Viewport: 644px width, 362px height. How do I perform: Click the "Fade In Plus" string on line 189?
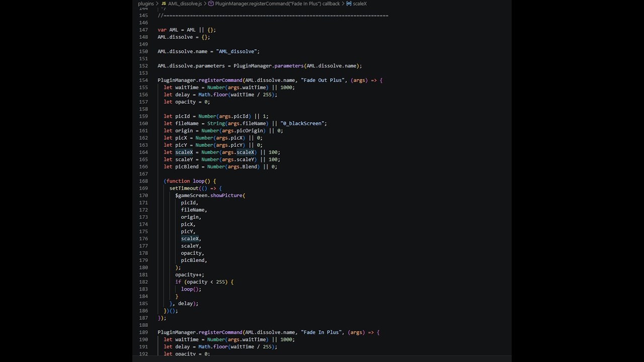(x=321, y=332)
